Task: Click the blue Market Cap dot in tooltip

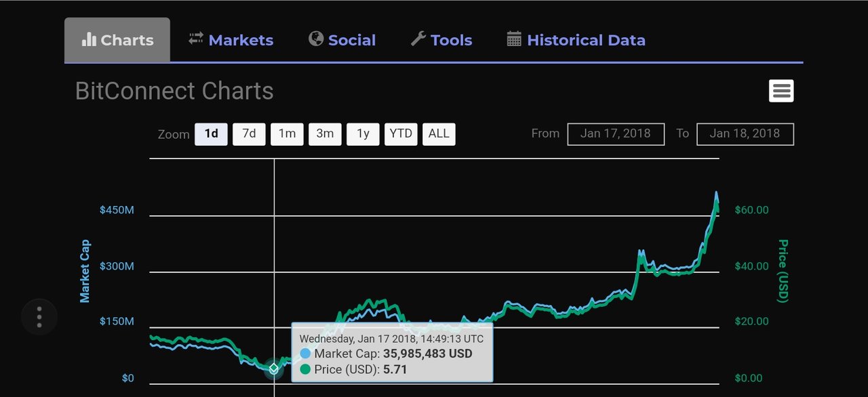Action: tap(305, 354)
